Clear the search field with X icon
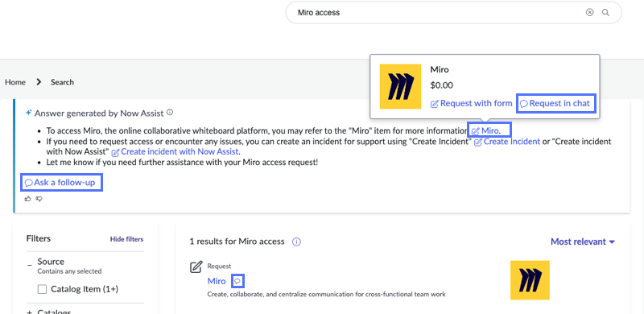This screenshot has height=314, width=644. point(590,12)
